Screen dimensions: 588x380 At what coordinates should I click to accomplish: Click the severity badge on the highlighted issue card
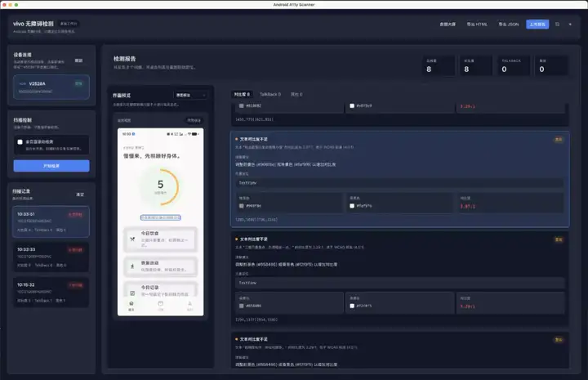(559, 140)
